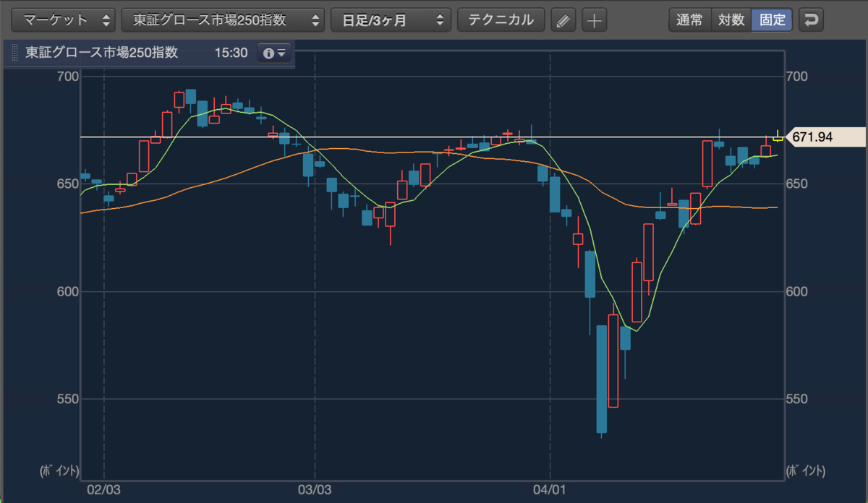This screenshot has width=868, height=503.
Task: Click the 東証グロース市場250指数 legend label
Action: coord(102,53)
